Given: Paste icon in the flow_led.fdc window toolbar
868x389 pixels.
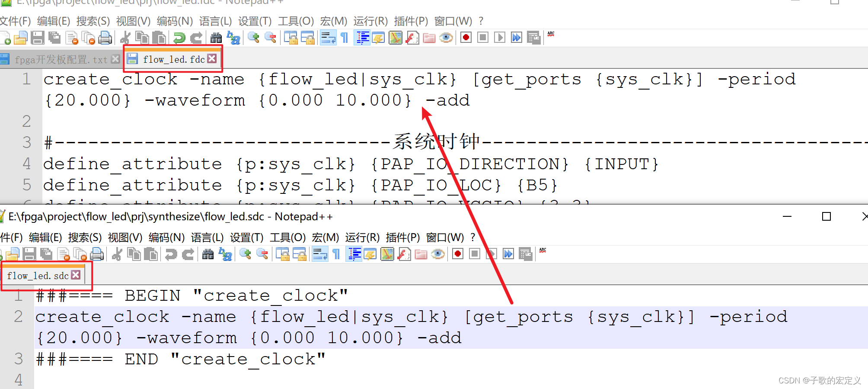Looking at the screenshot, I should (159, 38).
